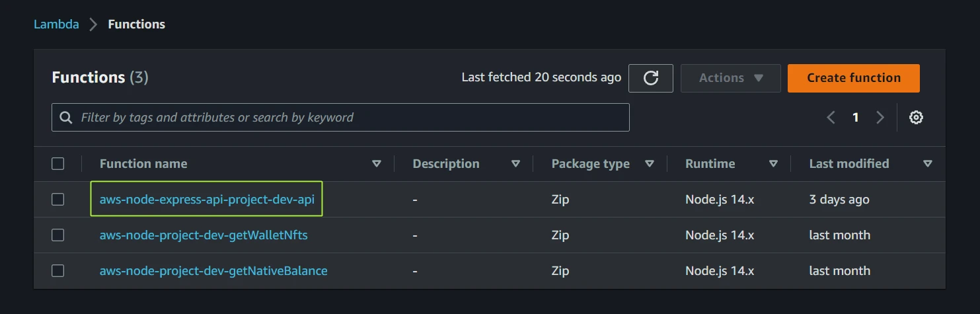Click the refresh functions list icon
980x314 pixels.
tap(650, 78)
